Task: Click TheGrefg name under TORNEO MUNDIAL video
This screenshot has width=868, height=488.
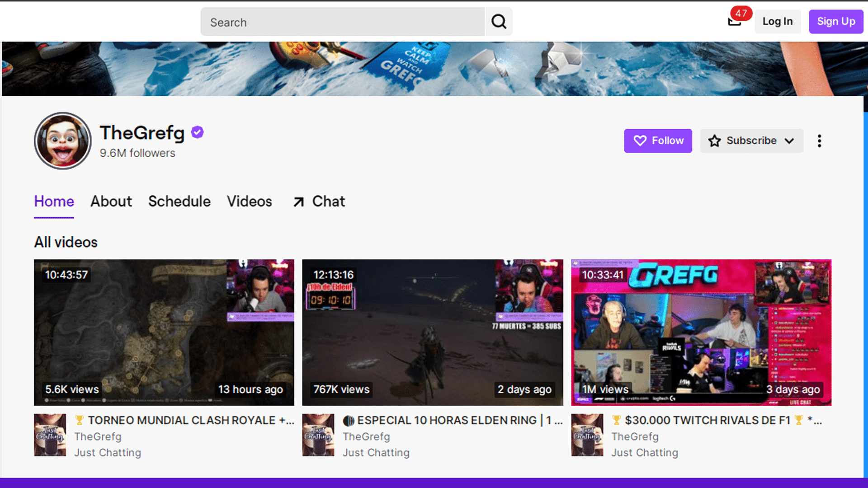Action: (98, 436)
